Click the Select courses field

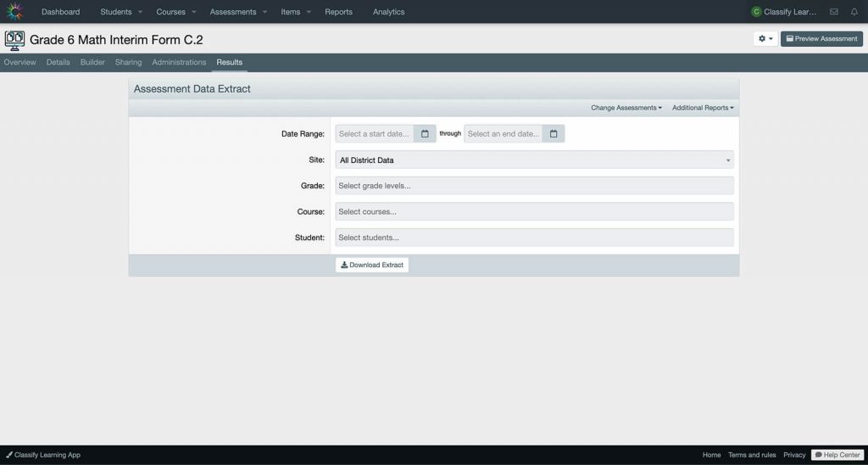(534, 212)
